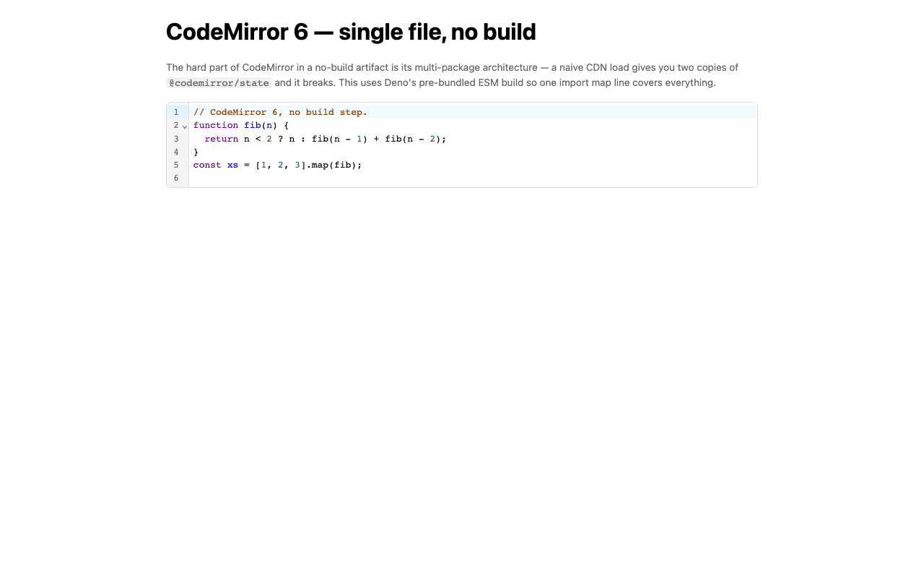This screenshot has width=924, height=578.
Task: Click the 'return' keyword on line 3
Action: click(x=221, y=139)
